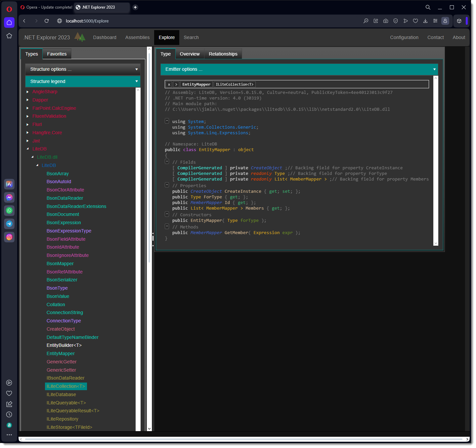The image size is (476, 448).
Task: Take a snapshot with camera icon
Action: (386, 21)
